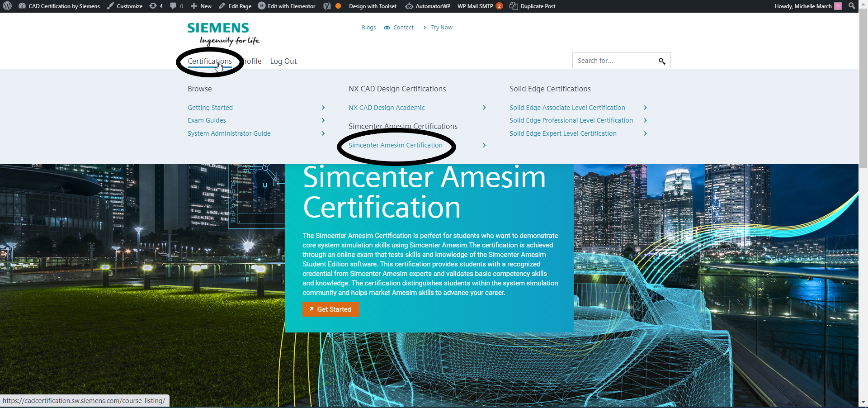Open Customize in the admin bar
This screenshot has width=868, height=408.
pyautogui.click(x=125, y=6)
